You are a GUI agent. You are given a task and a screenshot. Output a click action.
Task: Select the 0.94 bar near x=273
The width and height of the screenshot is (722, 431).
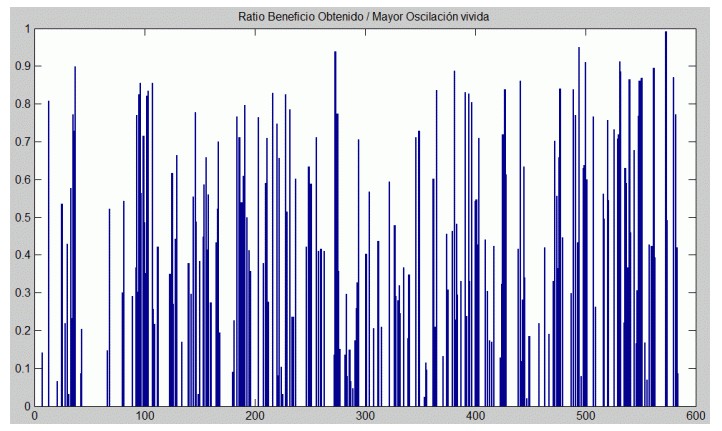[335, 229]
